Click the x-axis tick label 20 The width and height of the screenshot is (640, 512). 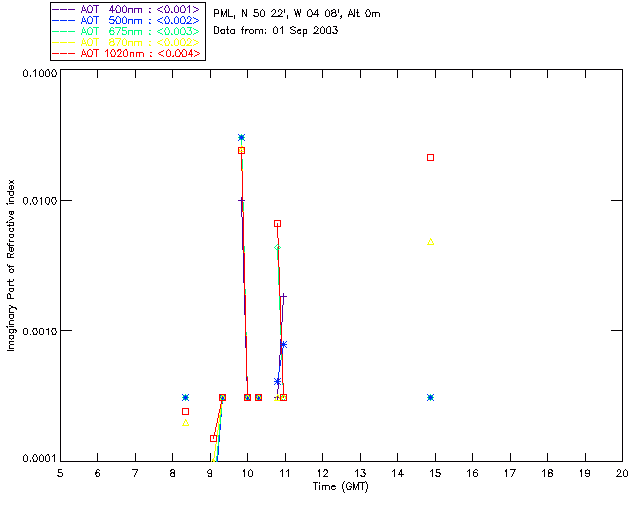pos(622,473)
